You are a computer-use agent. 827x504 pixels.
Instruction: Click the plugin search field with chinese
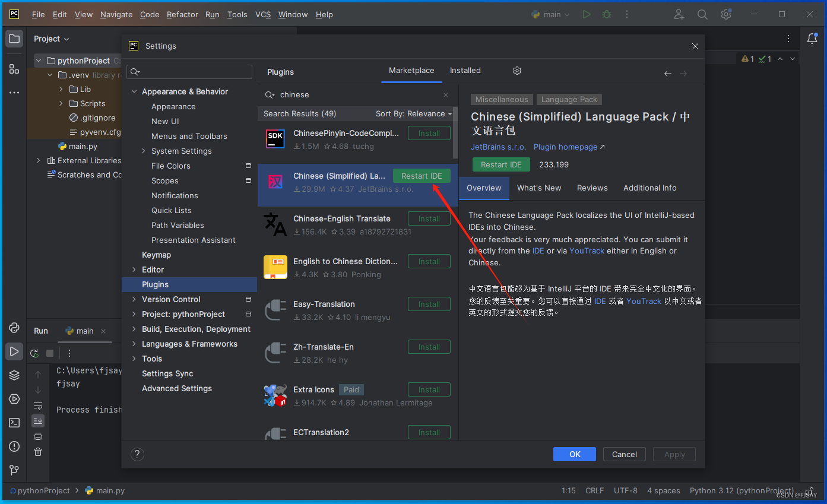coord(358,95)
